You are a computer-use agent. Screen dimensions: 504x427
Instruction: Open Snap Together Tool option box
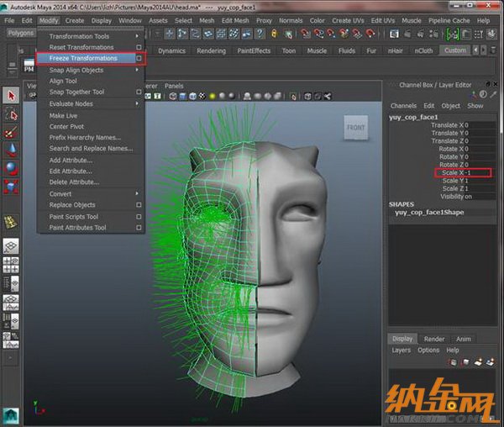(139, 92)
